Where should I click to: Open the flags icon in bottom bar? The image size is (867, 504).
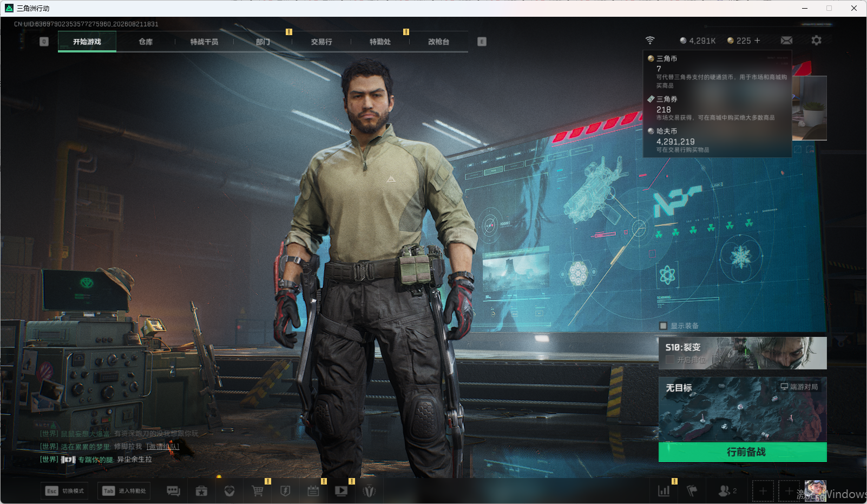pos(692,491)
